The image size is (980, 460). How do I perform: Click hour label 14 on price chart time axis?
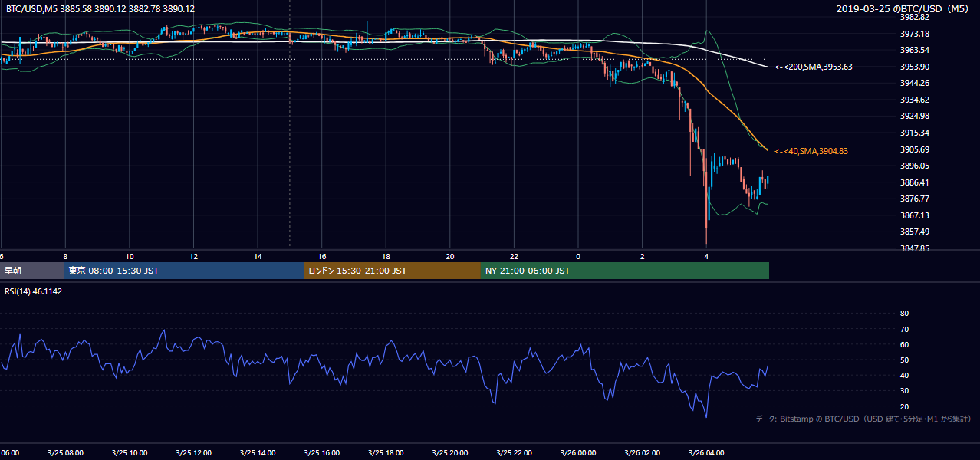click(258, 256)
